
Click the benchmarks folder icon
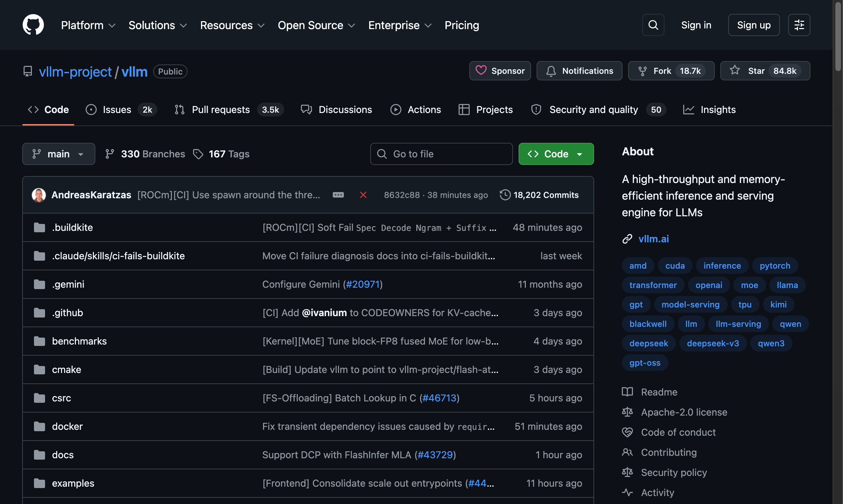pos(40,341)
